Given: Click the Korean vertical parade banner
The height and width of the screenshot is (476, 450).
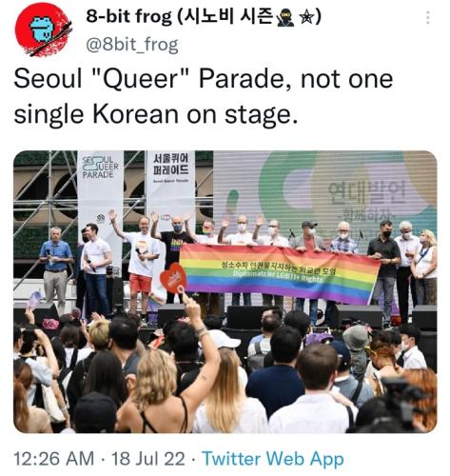Looking at the screenshot, I should click(170, 190).
